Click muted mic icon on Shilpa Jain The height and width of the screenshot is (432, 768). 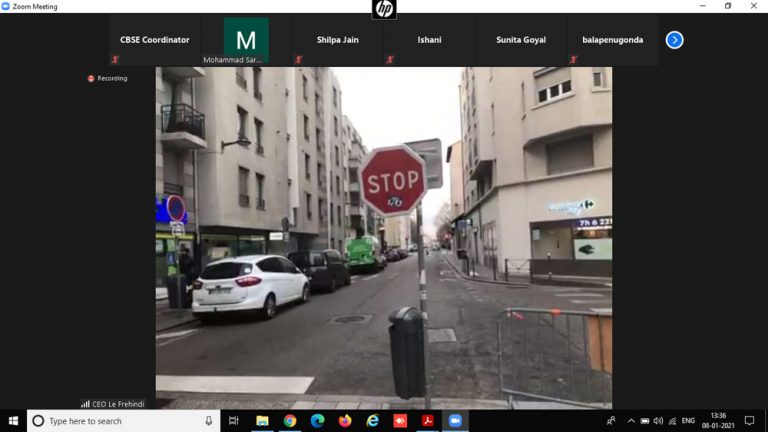point(298,60)
